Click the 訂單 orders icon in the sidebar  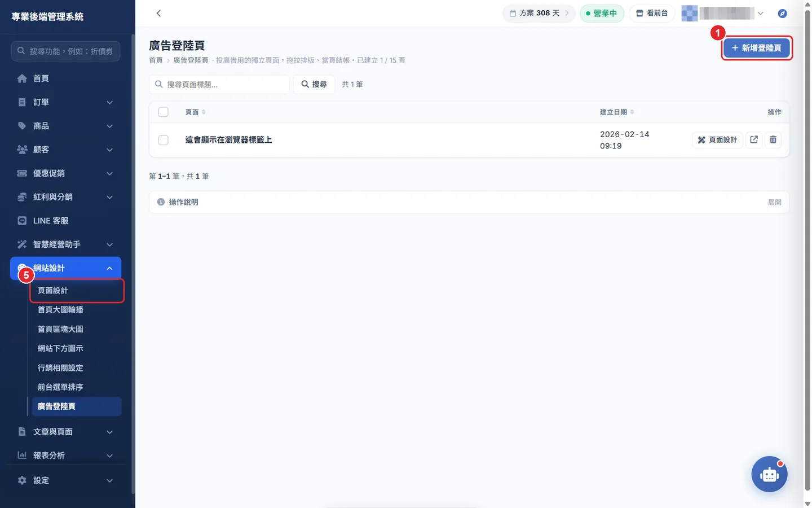pyautogui.click(x=22, y=102)
